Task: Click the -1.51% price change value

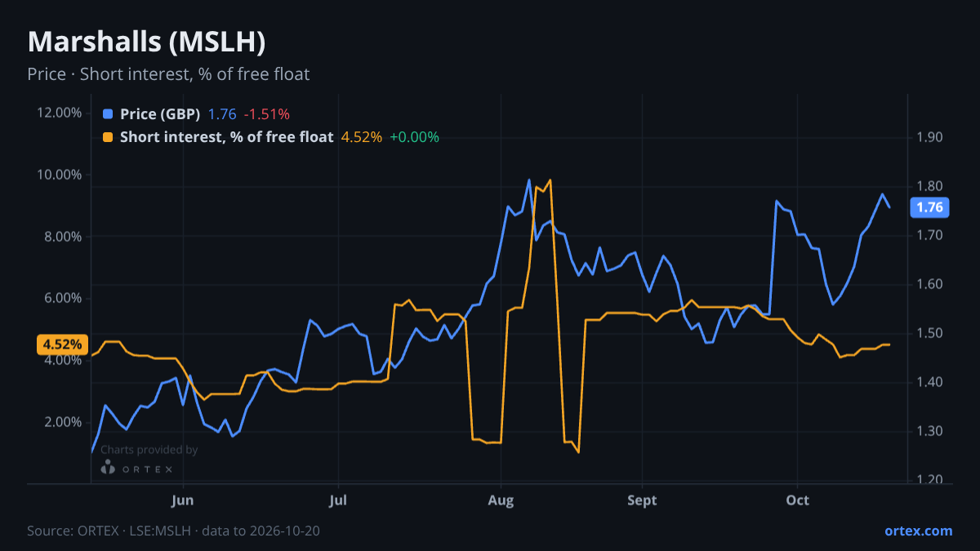Action: [x=266, y=113]
